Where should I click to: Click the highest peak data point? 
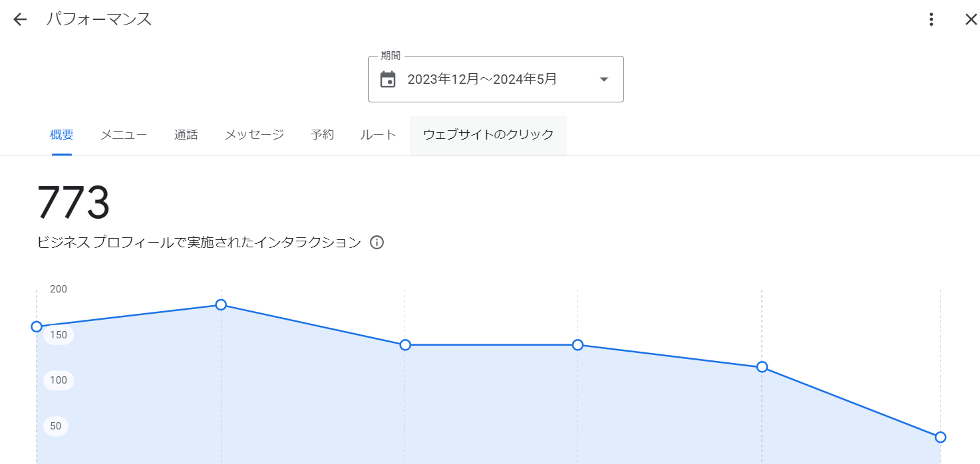(220, 305)
